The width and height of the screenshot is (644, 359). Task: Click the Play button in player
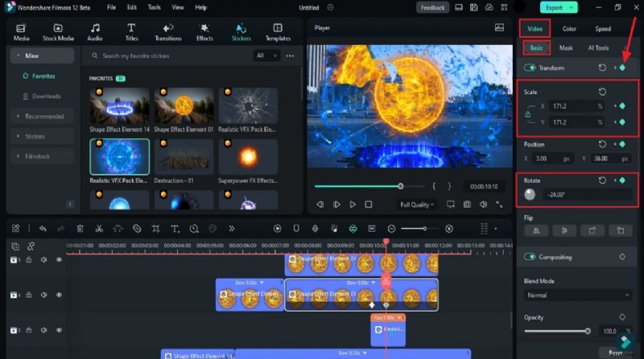pos(353,204)
